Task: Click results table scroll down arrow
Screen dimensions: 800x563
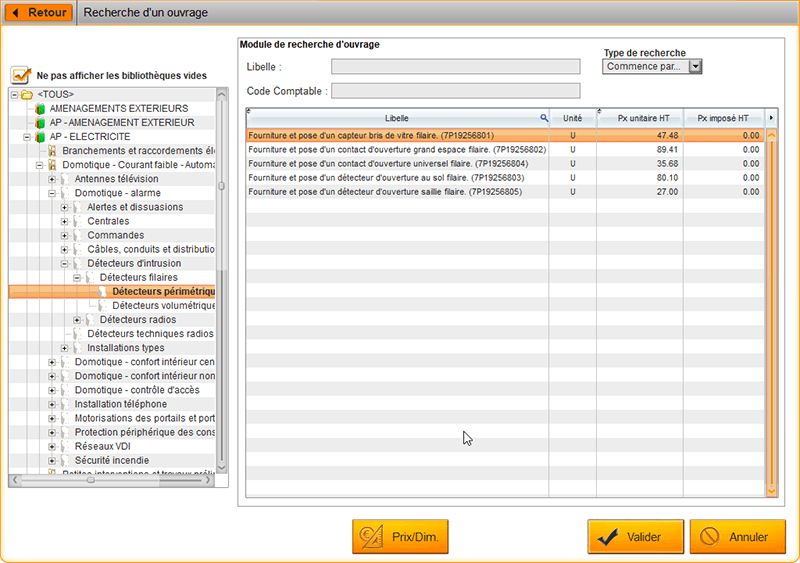Action: (771, 491)
